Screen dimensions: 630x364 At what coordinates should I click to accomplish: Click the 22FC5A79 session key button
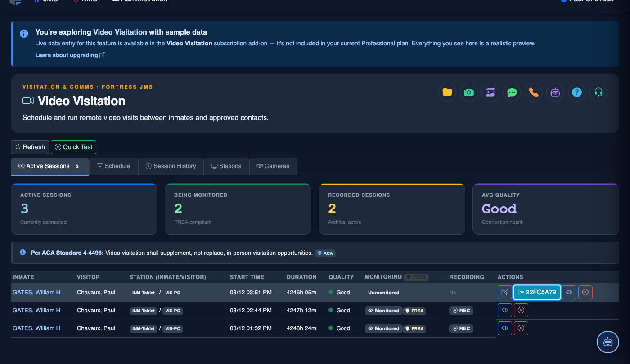(x=537, y=292)
